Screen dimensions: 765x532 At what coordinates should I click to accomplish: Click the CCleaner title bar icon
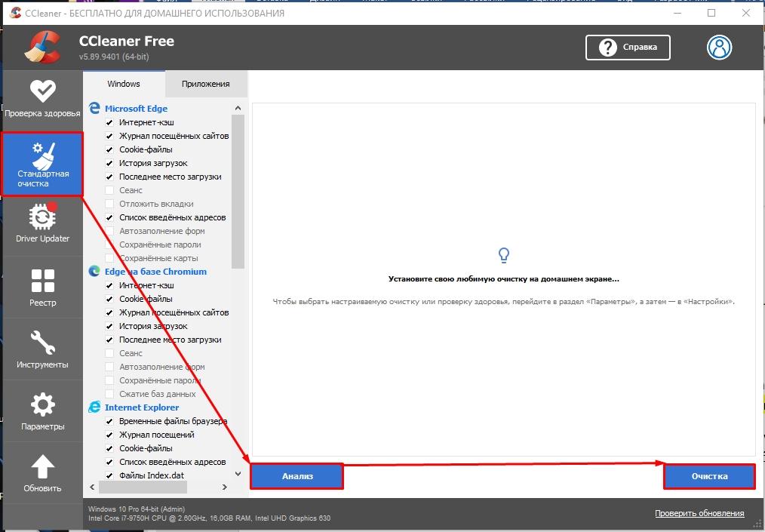tap(15, 13)
